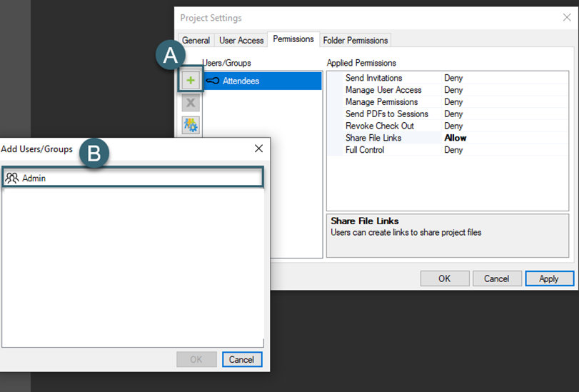Close the Project Settings window with X
Screen dimensions: 579x392
click(x=566, y=18)
